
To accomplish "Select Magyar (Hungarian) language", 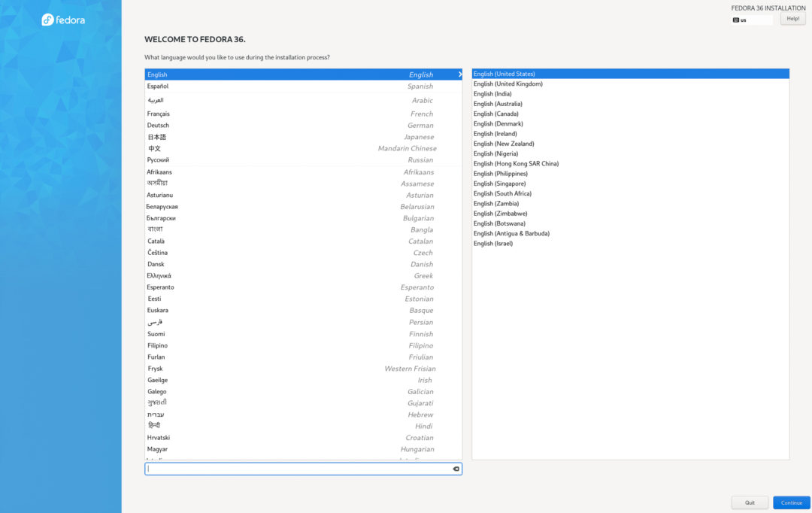I will [x=304, y=449].
